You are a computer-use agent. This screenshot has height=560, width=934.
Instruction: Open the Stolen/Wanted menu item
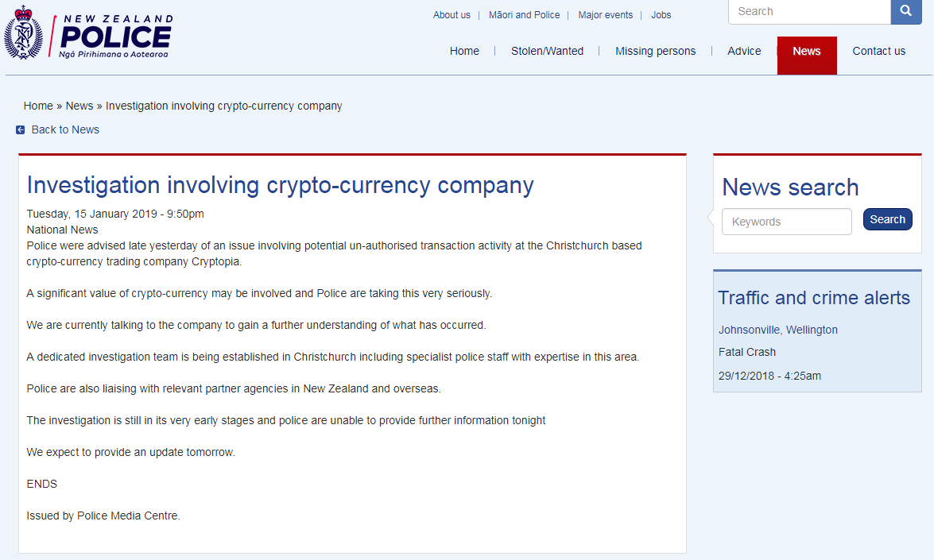547,51
